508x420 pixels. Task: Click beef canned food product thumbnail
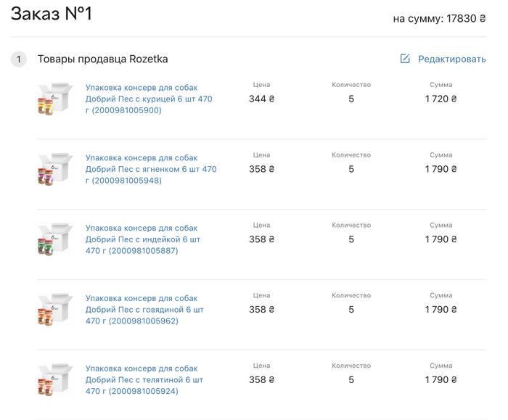(x=55, y=310)
